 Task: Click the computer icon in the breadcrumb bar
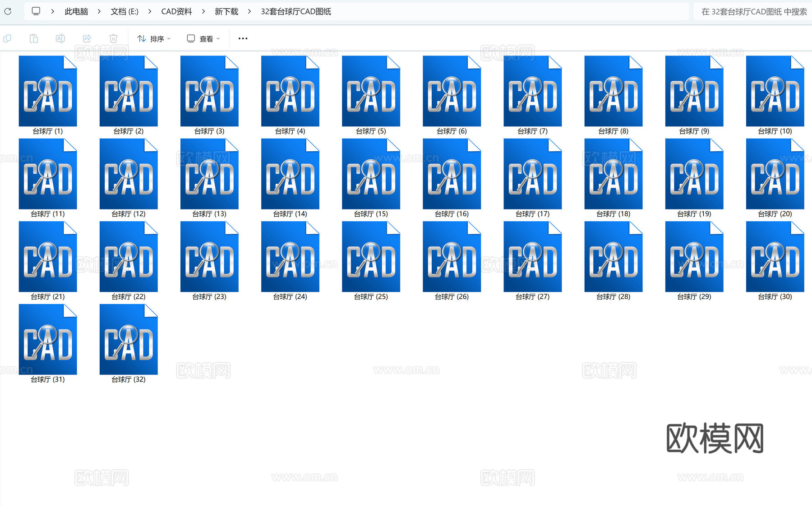pos(36,11)
